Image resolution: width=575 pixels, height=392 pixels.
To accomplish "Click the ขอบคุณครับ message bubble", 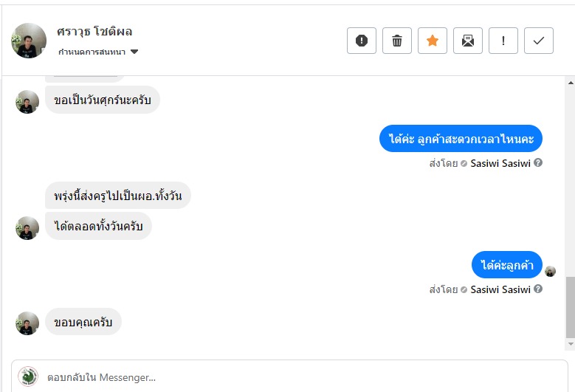I will (83, 322).
